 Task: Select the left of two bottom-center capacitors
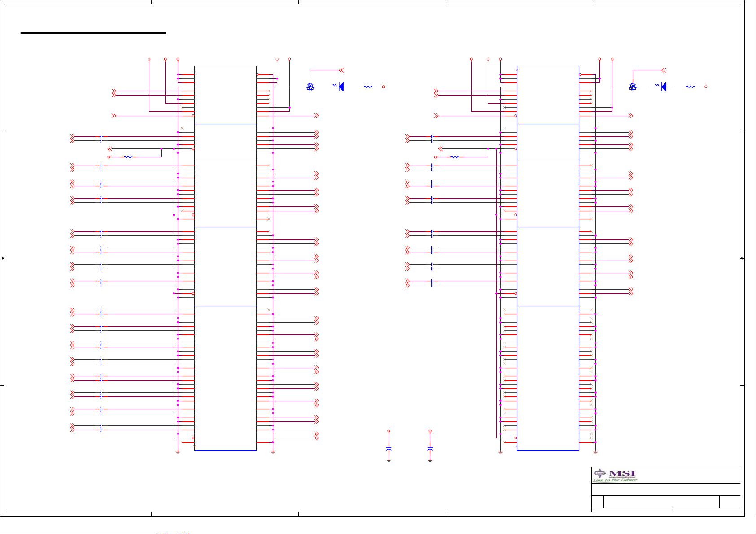pos(389,448)
